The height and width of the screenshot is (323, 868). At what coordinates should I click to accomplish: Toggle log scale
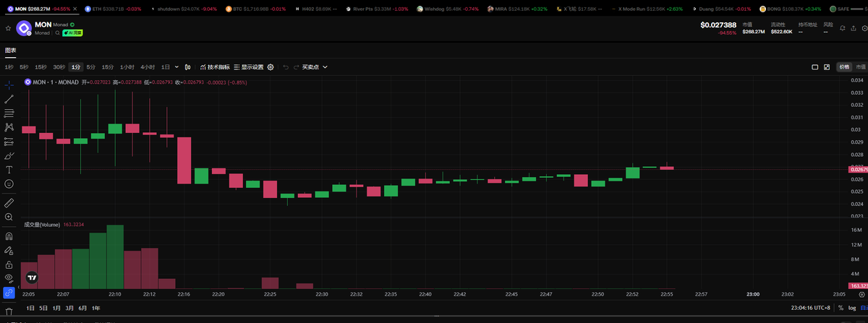[x=851, y=308]
